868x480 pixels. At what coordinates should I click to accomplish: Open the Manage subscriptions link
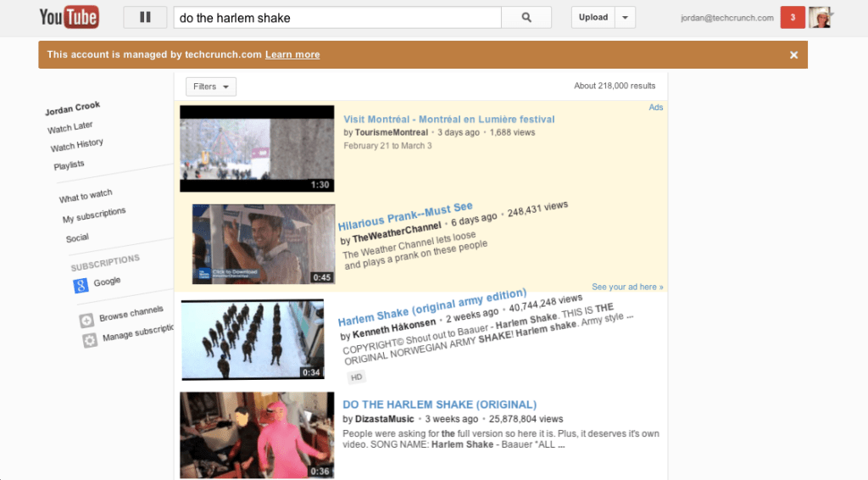(x=138, y=332)
